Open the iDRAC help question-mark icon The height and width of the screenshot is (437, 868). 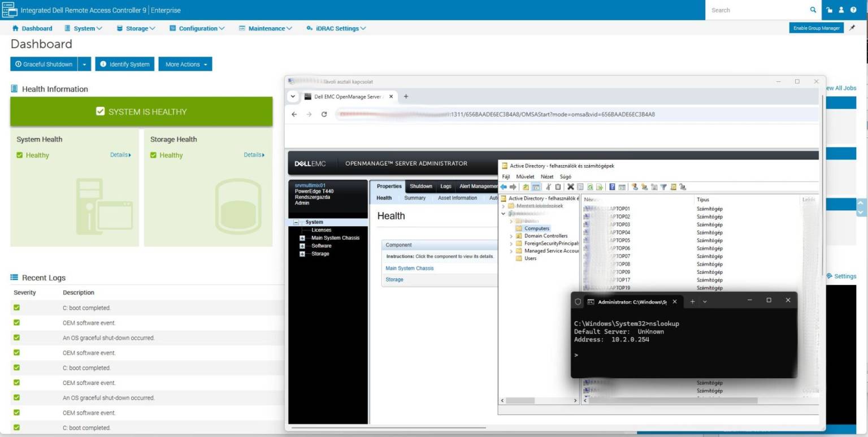tap(853, 10)
